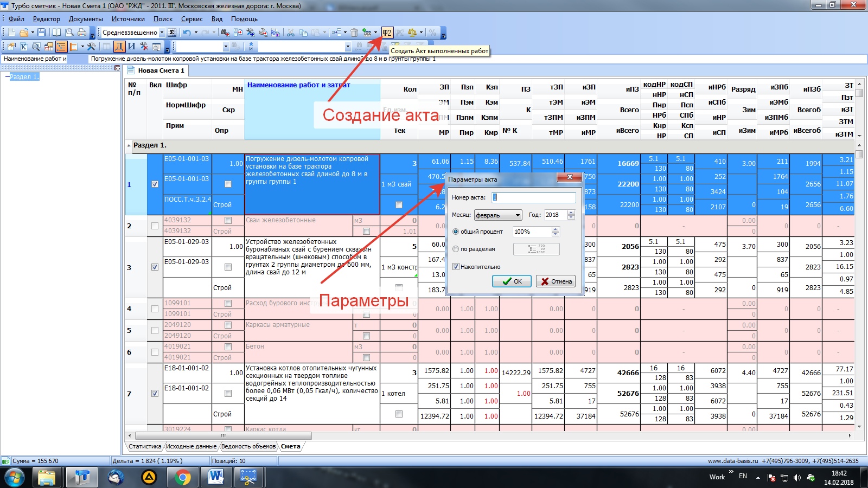The width and height of the screenshot is (868, 488).
Task: Expand dropdown arrow next to open folder
Action: (32, 33)
